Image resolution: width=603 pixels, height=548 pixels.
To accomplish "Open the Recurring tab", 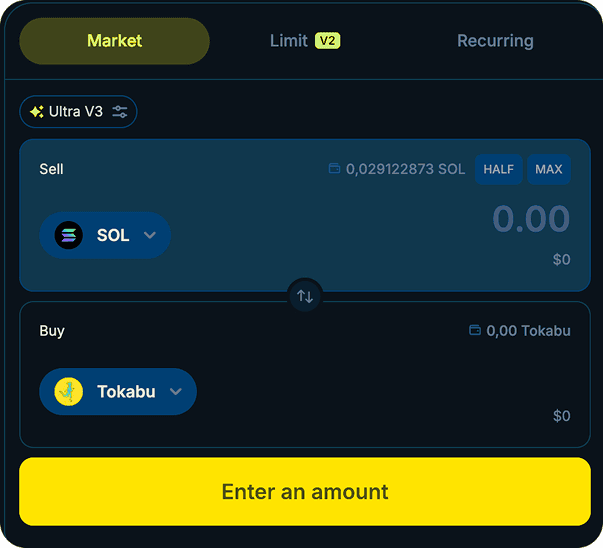I will [495, 41].
